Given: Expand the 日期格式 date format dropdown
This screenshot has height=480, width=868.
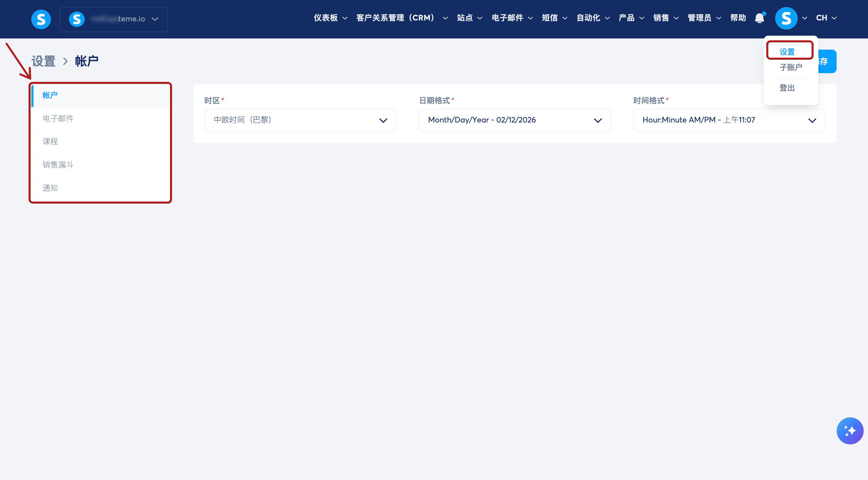Looking at the screenshot, I should pos(514,120).
